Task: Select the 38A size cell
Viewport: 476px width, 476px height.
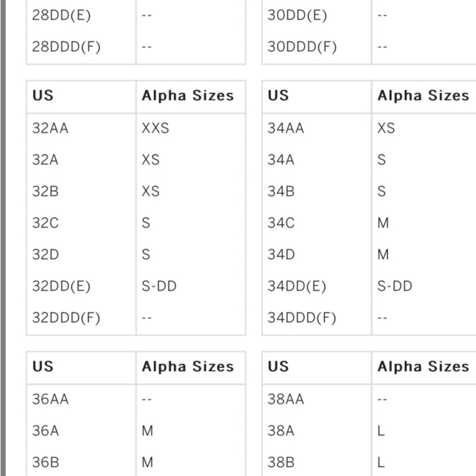Action: click(x=281, y=431)
